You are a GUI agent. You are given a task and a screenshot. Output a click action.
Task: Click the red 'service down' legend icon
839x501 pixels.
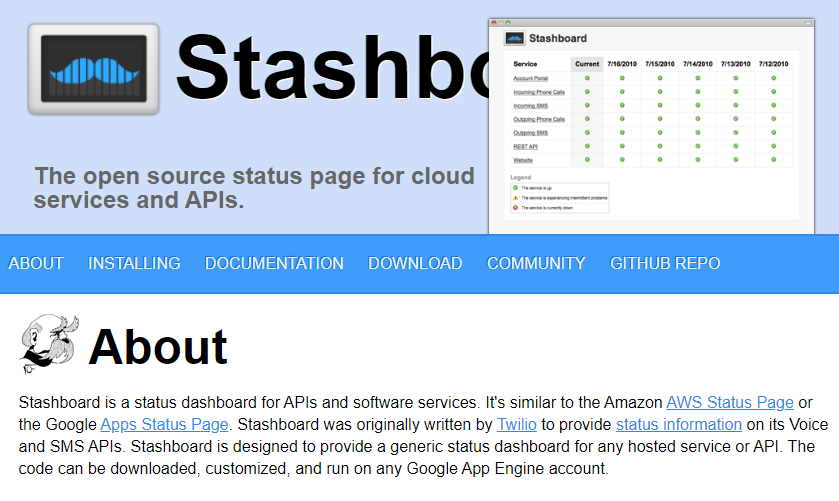515,208
